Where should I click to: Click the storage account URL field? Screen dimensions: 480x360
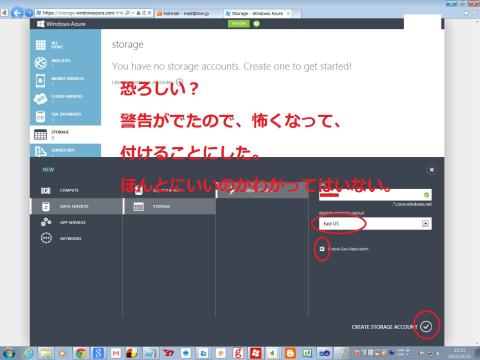pos(375,195)
